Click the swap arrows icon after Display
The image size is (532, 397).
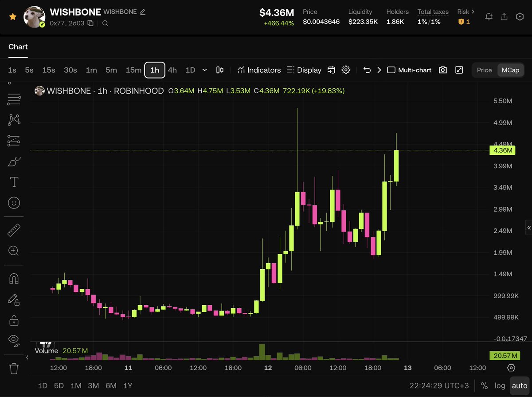click(332, 70)
